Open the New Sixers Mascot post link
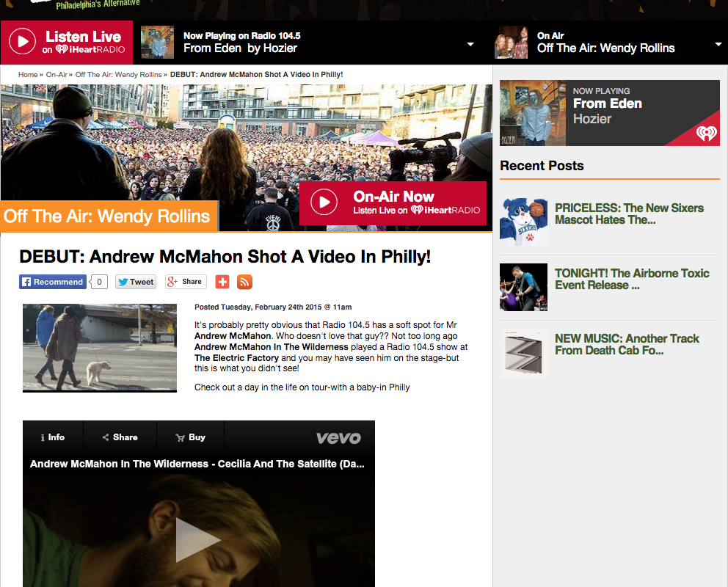Viewport: 728px width, 587px height. pos(629,214)
